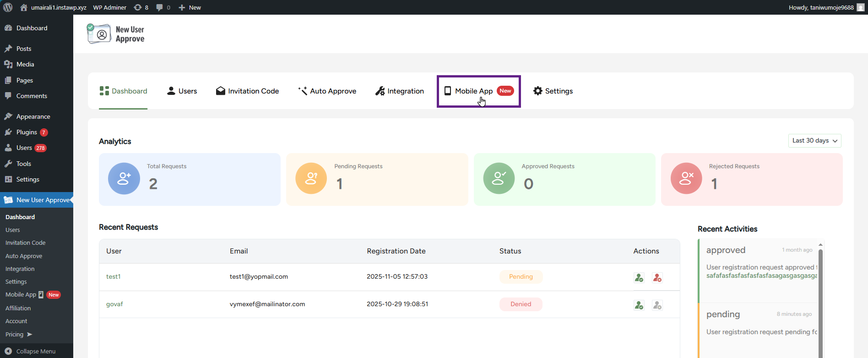Open the Last 30 days dropdown
Image resolution: width=868 pixels, height=358 pixels.
pyautogui.click(x=814, y=141)
